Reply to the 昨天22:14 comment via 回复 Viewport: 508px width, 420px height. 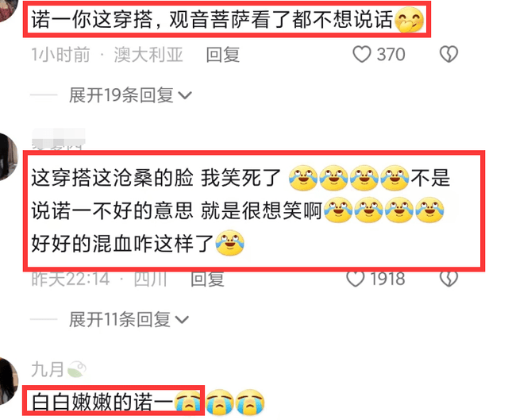point(207,279)
